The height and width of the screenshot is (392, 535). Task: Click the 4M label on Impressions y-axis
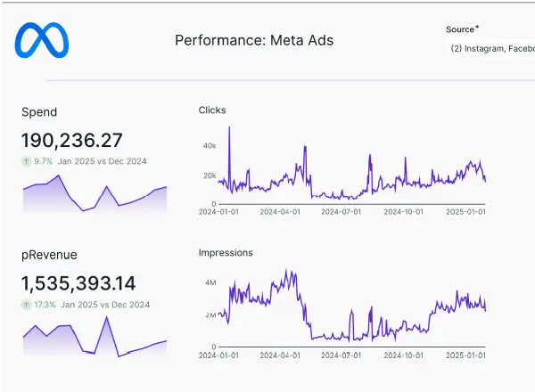pos(210,282)
